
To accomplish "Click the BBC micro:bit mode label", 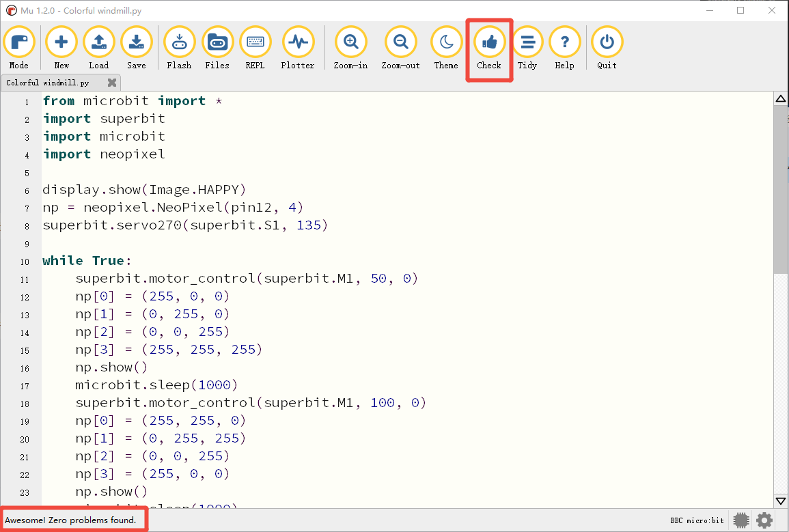I will pyautogui.click(x=697, y=520).
